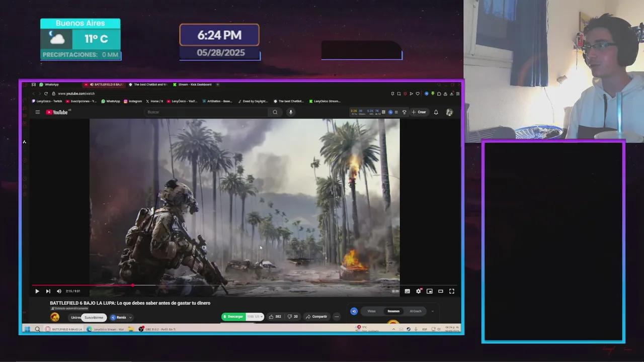The height and width of the screenshot is (362, 644).
Task: Select the AI Coach tab
Action: 416,311
